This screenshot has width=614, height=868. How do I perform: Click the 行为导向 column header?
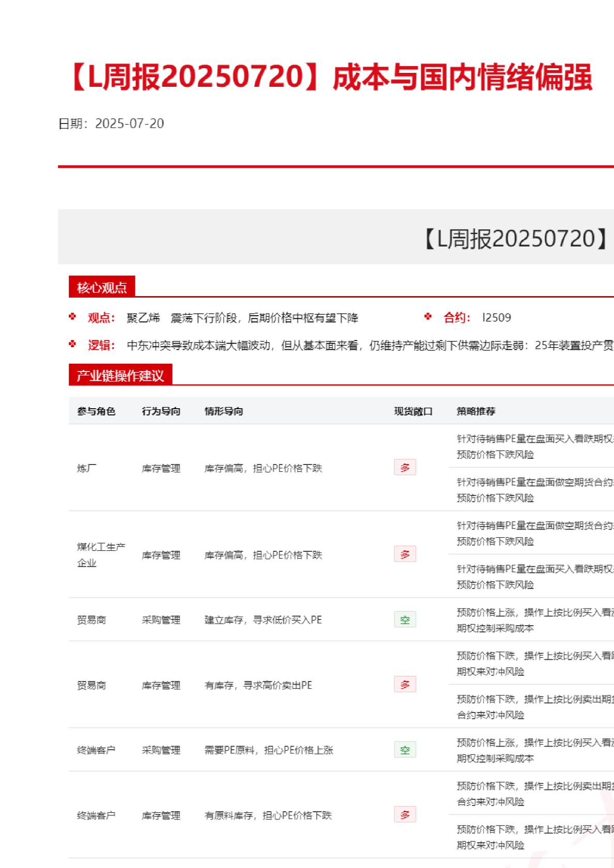pos(161,411)
